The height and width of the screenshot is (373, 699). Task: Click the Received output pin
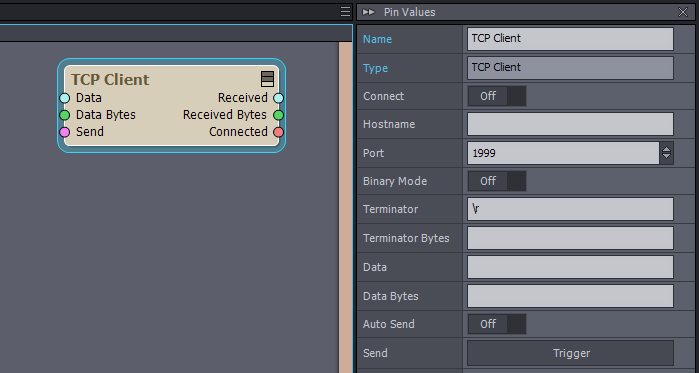tap(278, 98)
